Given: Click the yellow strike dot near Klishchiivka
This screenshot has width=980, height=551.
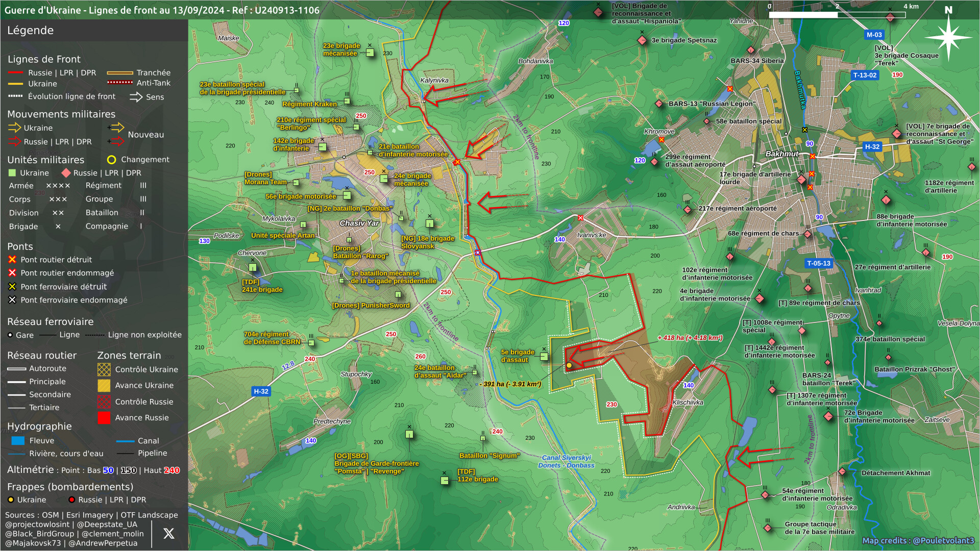Looking at the screenshot, I should [569, 365].
